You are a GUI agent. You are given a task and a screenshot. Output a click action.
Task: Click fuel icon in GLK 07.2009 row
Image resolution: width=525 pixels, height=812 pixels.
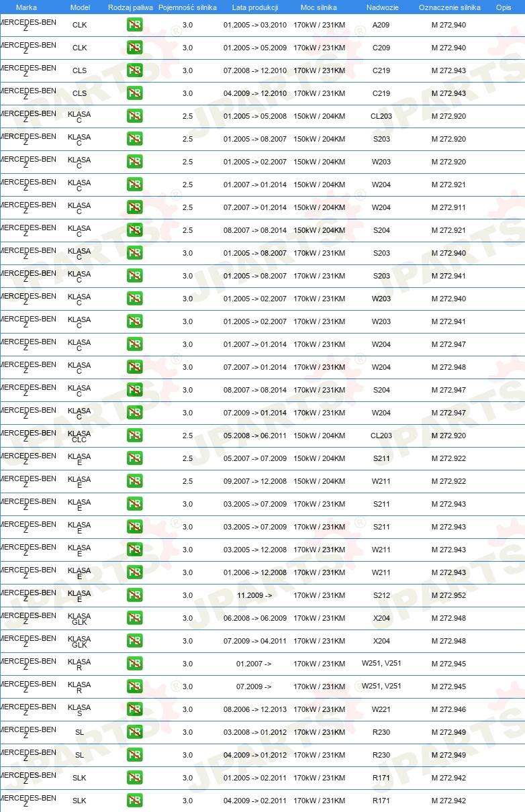pyautogui.click(x=134, y=642)
